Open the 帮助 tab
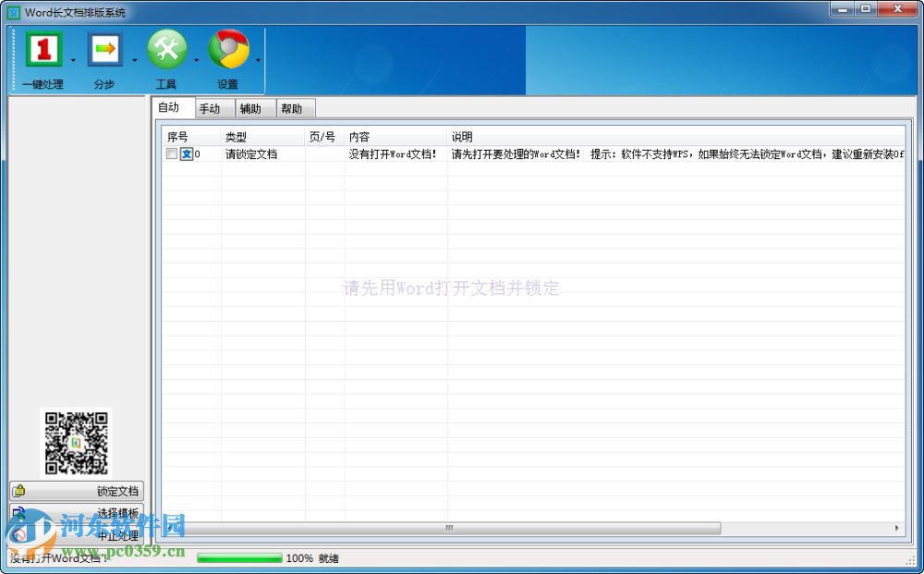Viewport: 924px width, 574px height. coord(294,108)
